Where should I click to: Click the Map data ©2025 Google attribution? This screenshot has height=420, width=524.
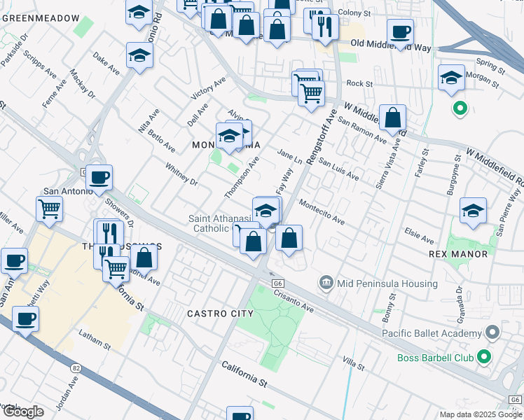coord(481,414)
